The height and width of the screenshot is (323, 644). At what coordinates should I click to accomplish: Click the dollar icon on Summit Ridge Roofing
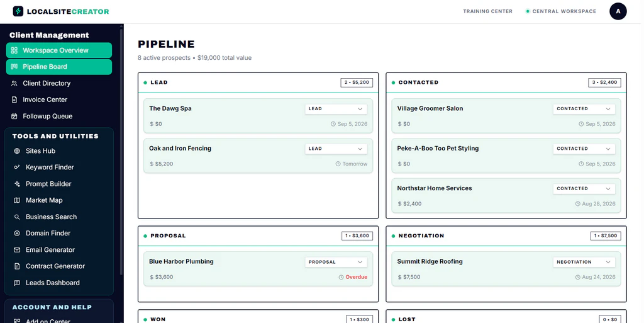(399, 277)
